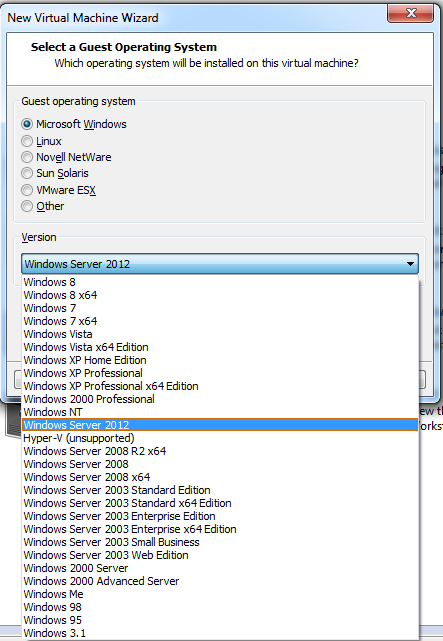Image resolution: width=443 pixels, height=641 pixels.
Task: Pick Windows 2000 Advanced Server
Action: click(x=220, y=581)
